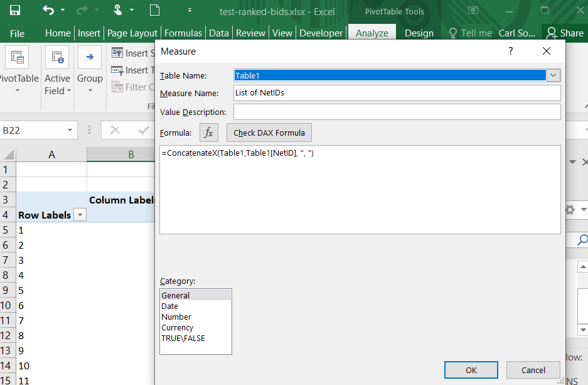Open the Row Labels filter dropdown

(x=80, y=215)
